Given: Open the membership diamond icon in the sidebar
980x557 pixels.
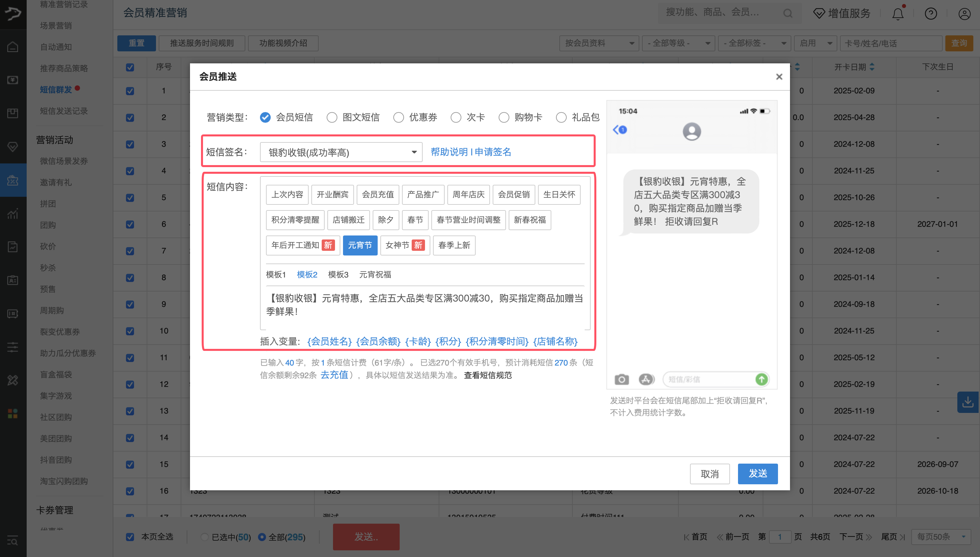Looking at the screenshot, I should click(13, 146).
